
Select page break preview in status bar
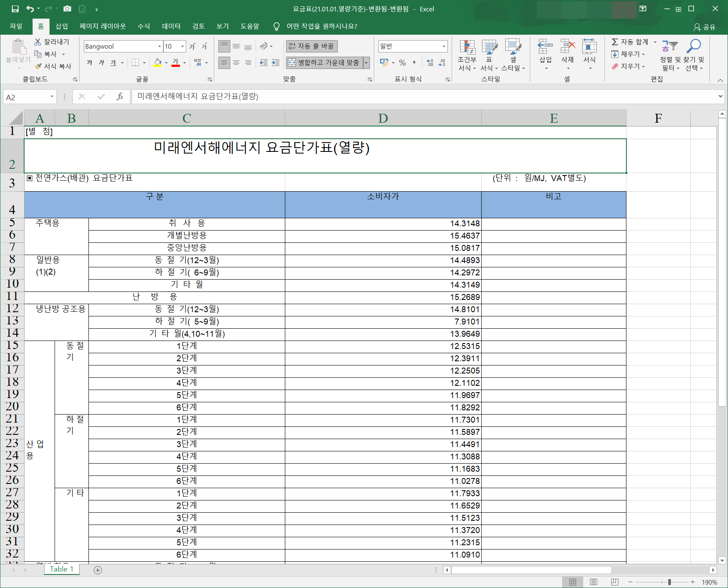615,582
